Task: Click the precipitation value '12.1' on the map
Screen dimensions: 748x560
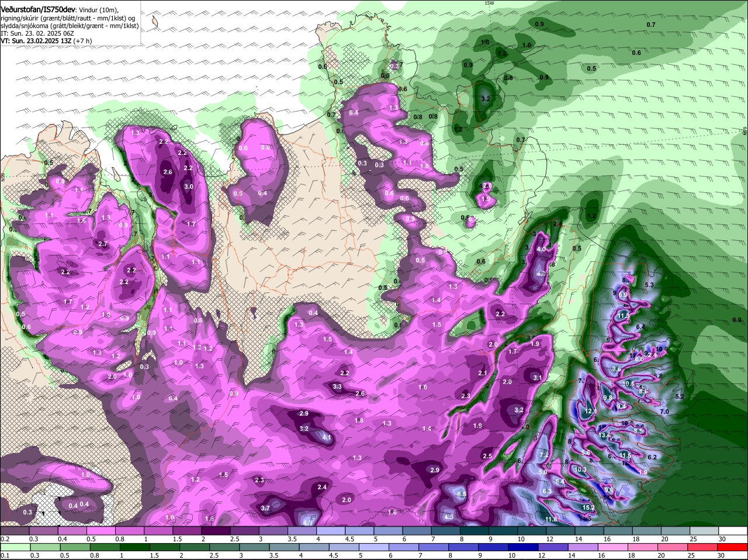Action: (590, 412)
